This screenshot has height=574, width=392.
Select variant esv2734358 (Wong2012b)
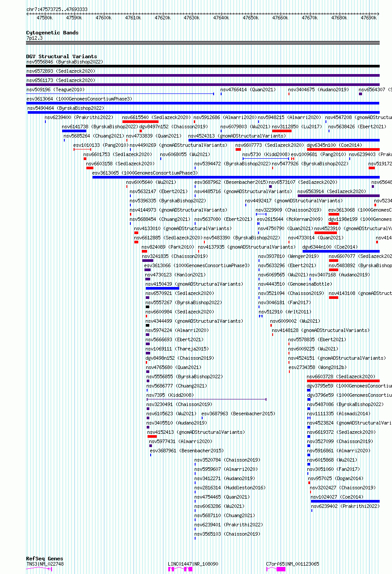pyautogui.click(x=318, y=367)
